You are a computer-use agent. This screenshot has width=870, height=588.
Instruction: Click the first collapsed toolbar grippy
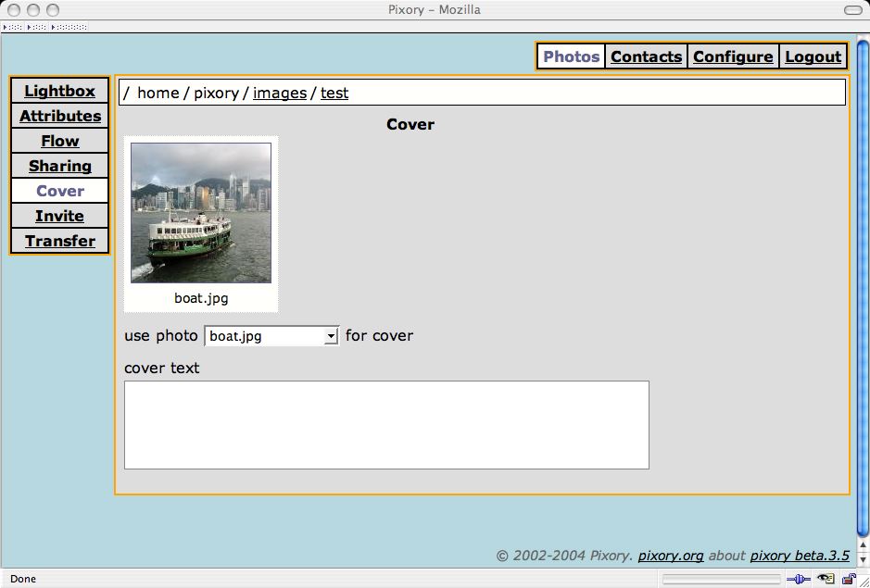coord(12,27)
